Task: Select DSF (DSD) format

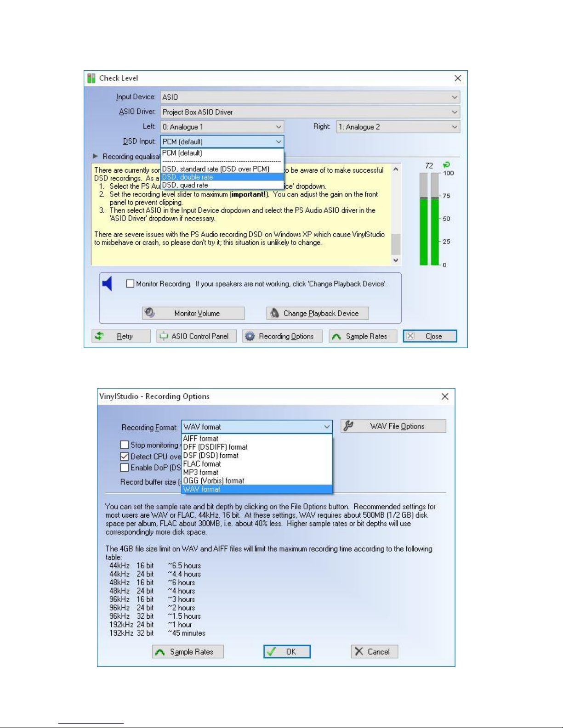Action: tap(256, 456)
